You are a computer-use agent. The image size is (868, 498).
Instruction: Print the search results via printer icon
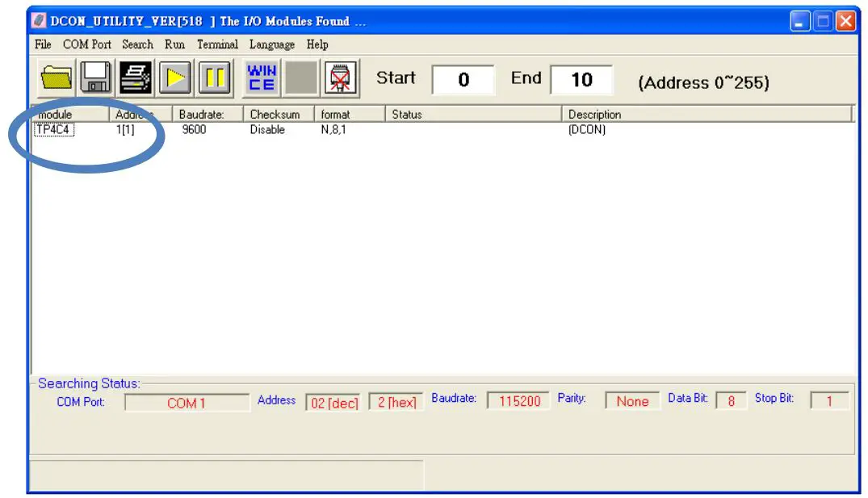pyautogui.click(x=136, y=77)
